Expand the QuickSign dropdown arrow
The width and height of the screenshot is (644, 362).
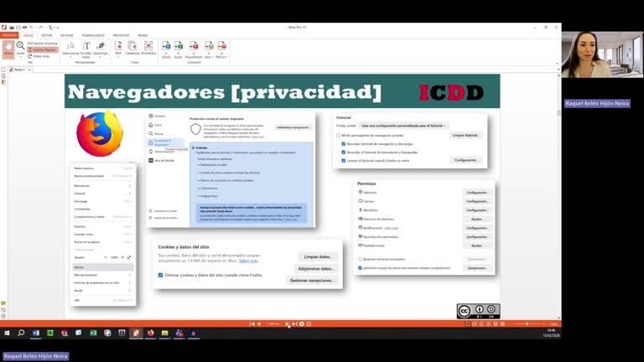101,57
